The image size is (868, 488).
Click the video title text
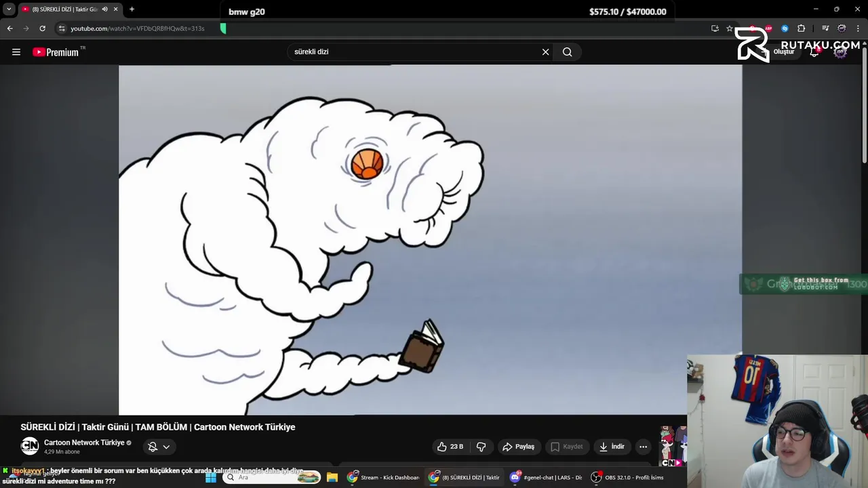(158, 427)
